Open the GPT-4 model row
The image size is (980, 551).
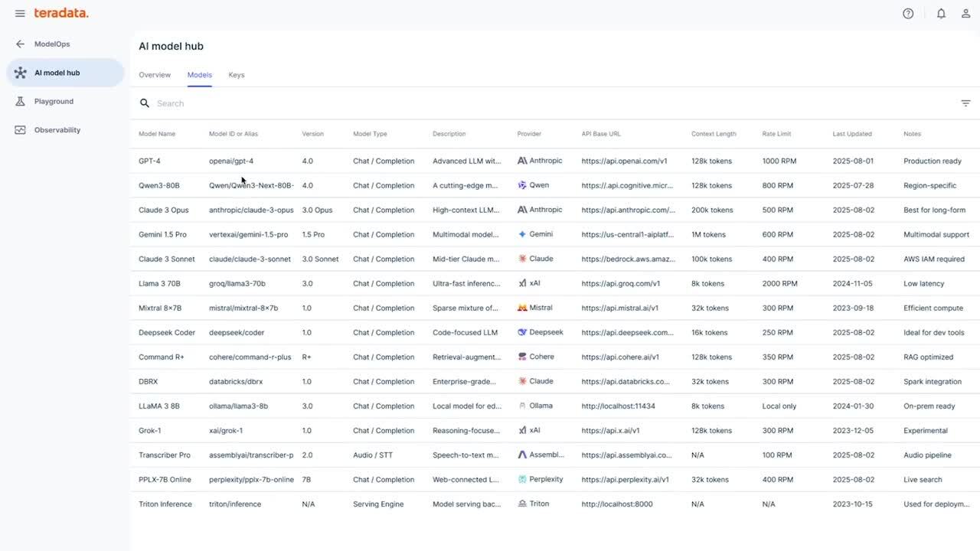pyautogui.click(x=149, y=161)
